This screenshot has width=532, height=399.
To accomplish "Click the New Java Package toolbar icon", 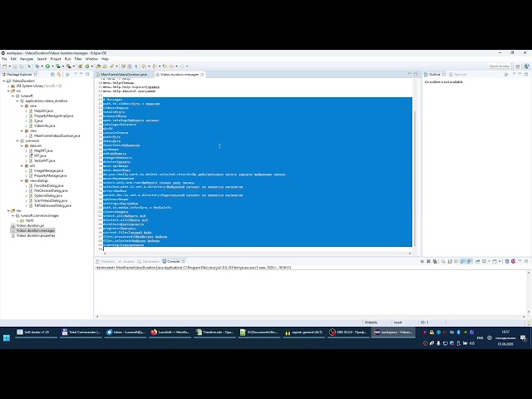I will 80,66.
